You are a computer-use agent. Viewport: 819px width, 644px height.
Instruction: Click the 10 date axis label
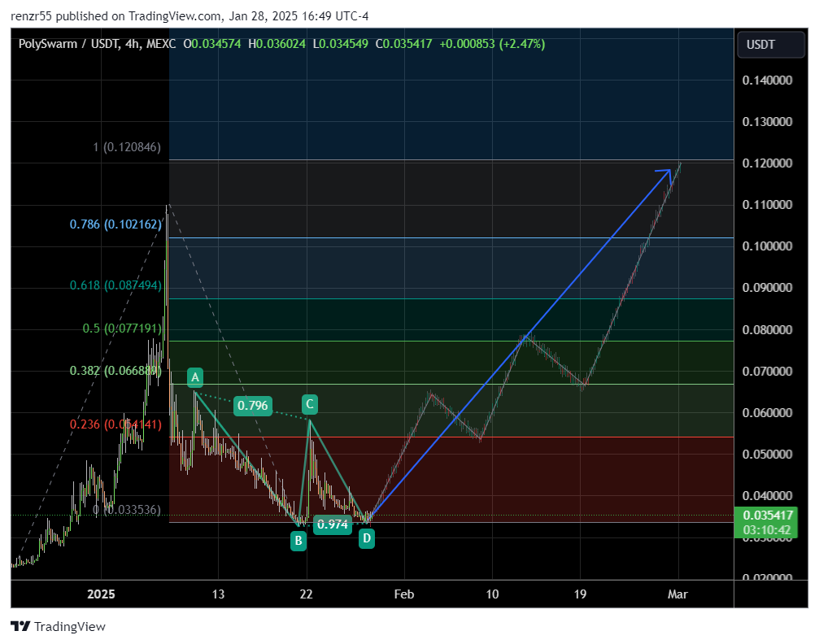492,594
